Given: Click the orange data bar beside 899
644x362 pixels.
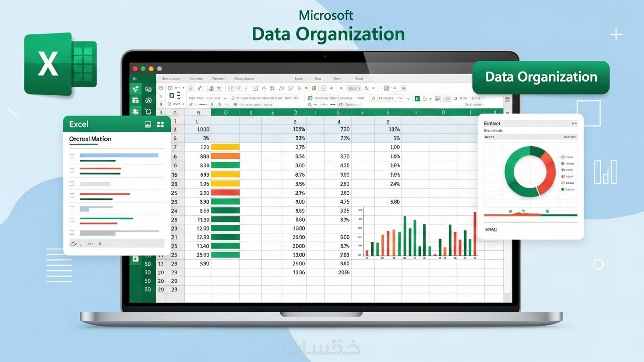Looking at the screenshot, I should pyautogui.click(x=225, y=156).
